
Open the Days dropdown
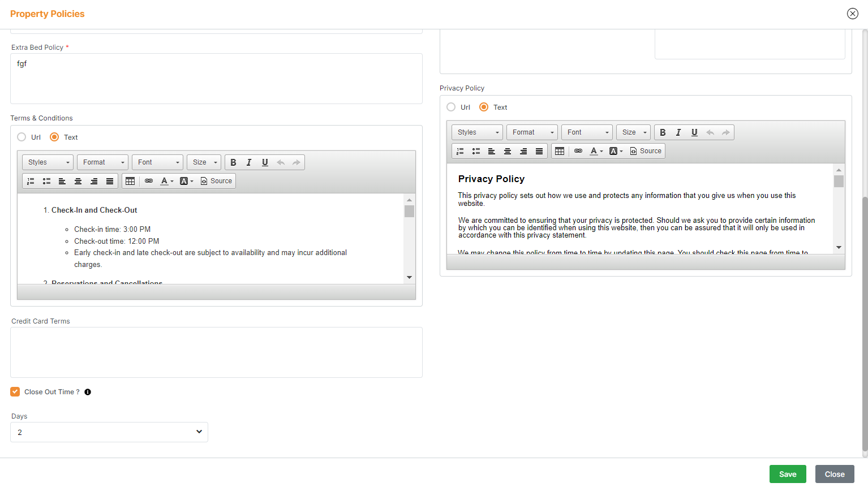pos(109,432)
